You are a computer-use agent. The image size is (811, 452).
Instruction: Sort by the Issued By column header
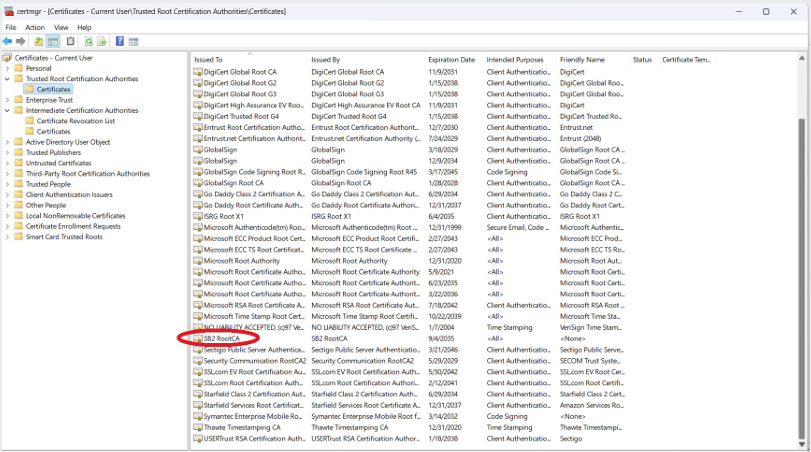(366, 59)
